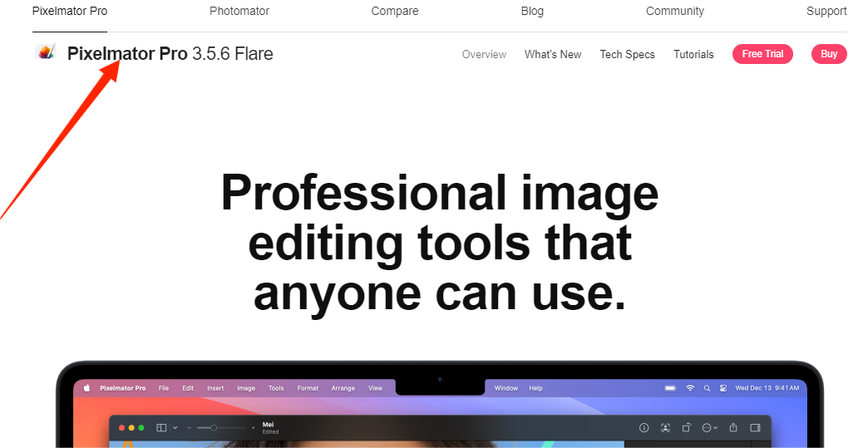Viewport: 868px width, 448px height.
Task: Expand the sidebar layout dropdown chevron
Action: [x=175, y=427]
